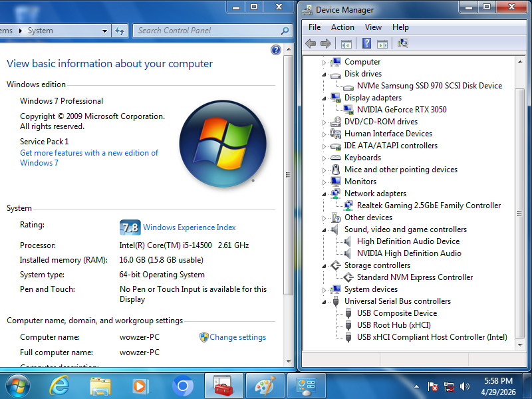Open the Start menu orb
The width and height of the screenshot is (532, 399).
coord(18,386)
